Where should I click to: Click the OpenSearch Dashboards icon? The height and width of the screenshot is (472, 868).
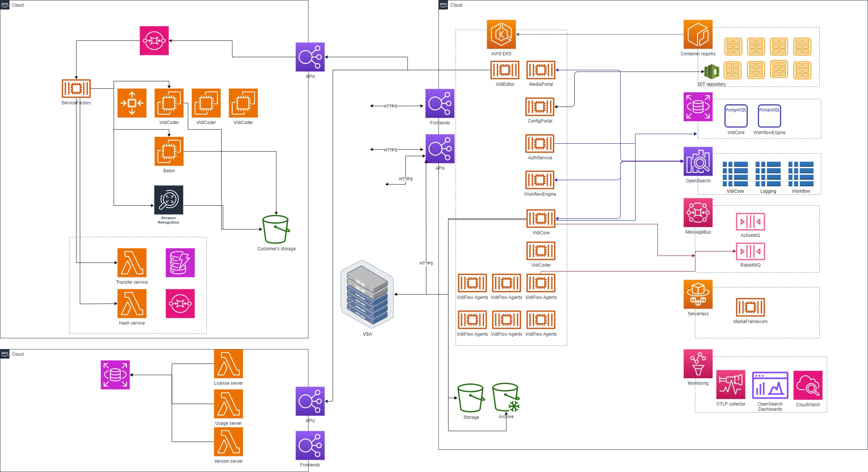tap(770, 385)
